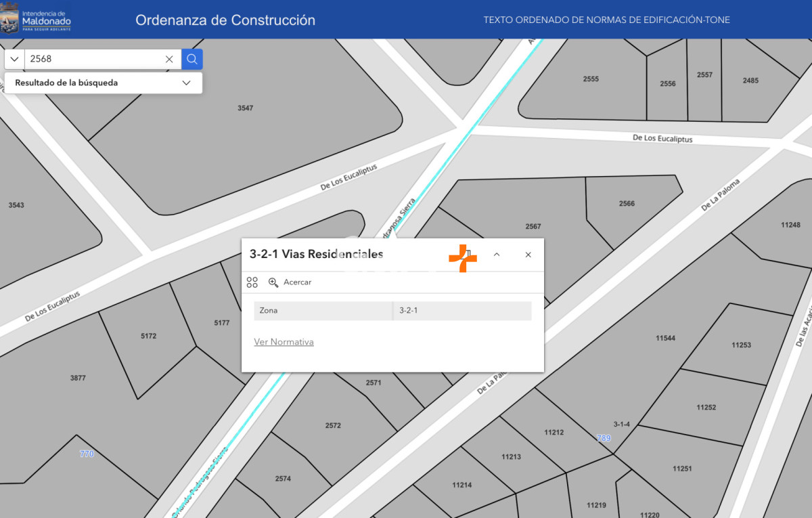The image size is (812, 518).
Task: Clear the search text with the X icon
Action: 169,60
